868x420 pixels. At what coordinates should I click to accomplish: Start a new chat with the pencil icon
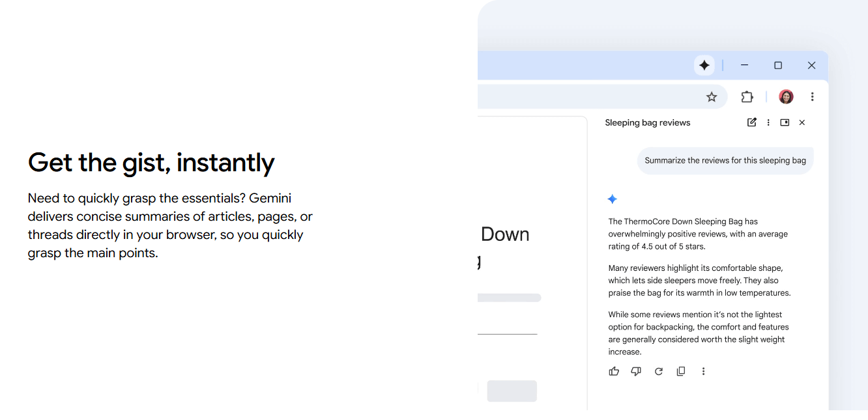pos(751,122)
